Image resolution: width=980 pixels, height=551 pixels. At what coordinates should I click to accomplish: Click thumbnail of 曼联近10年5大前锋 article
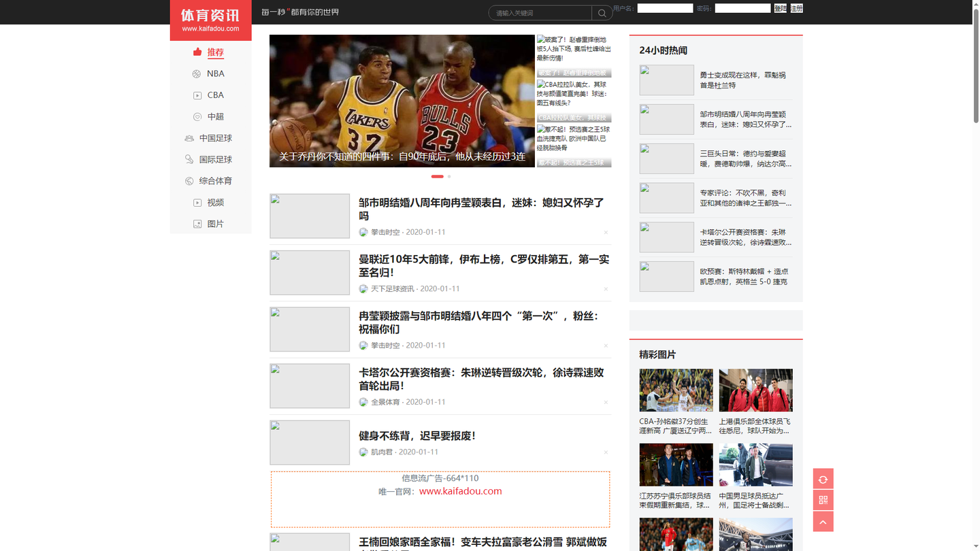pyautogui.click(x=310, y=273)
